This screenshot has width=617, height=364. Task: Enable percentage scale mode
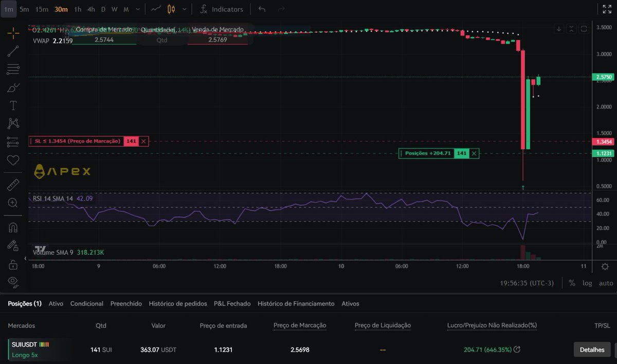pyautogui.click(x=571, y=283)
